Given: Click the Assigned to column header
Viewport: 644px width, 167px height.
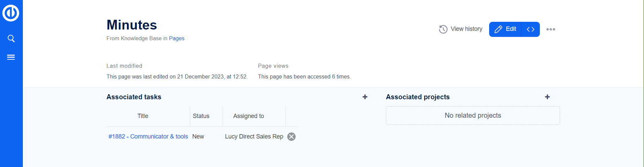Looking at the screenshot, I should click(249, 116).
